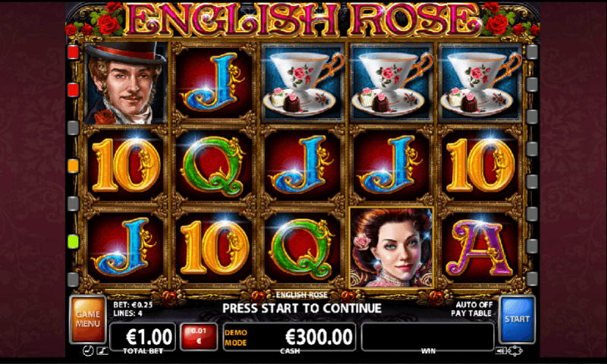The image size is (607, 364).
Task: Click the sound speaker icon
Action: [501, 351]
